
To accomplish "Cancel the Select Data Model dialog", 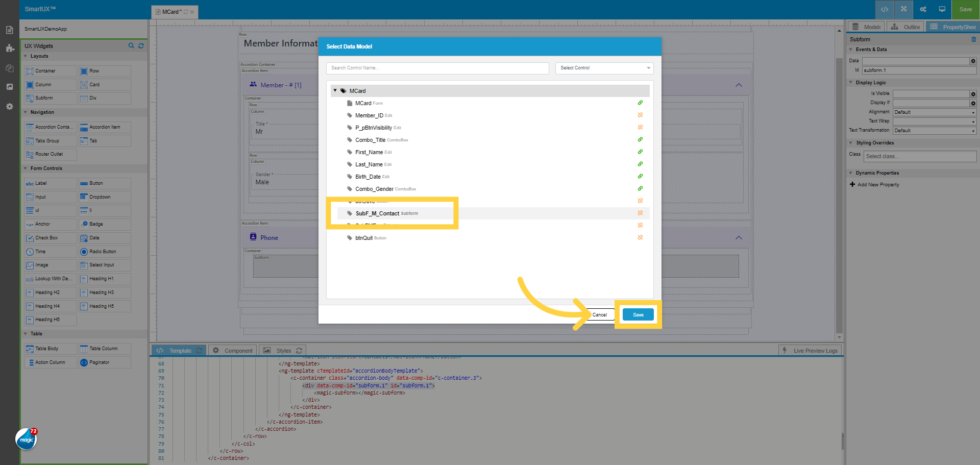I will (x=599, y=314).
